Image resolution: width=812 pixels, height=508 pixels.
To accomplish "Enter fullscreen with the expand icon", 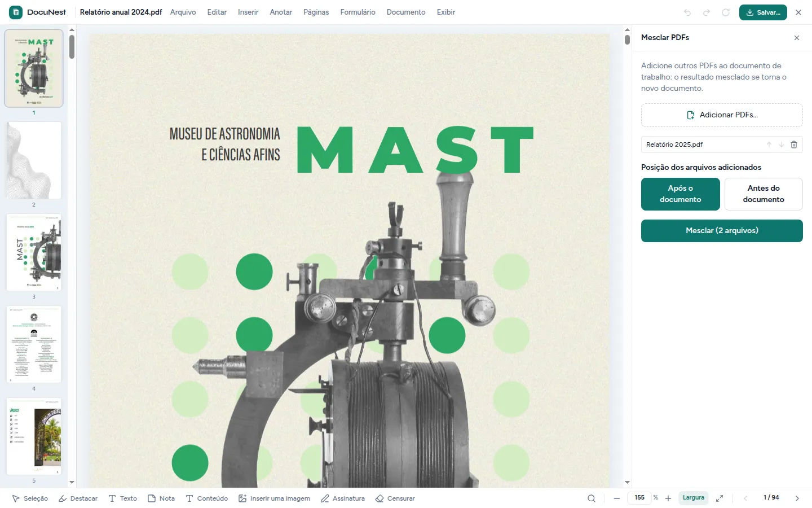I will point(720,498).
